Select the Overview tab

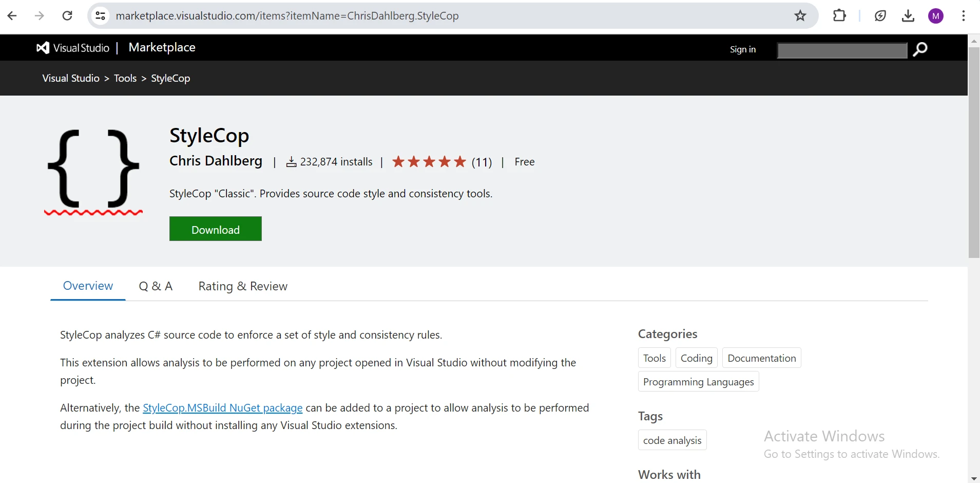(x=88, y=286)
